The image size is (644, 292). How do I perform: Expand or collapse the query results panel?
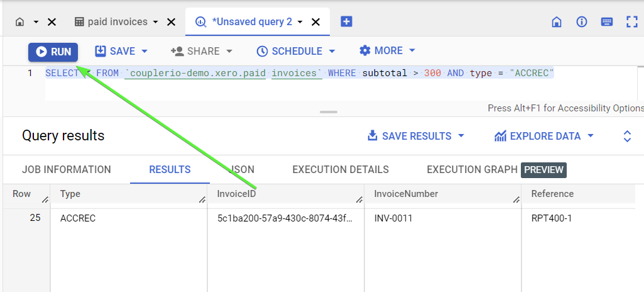pyautogui.click(x=627, y=136)
